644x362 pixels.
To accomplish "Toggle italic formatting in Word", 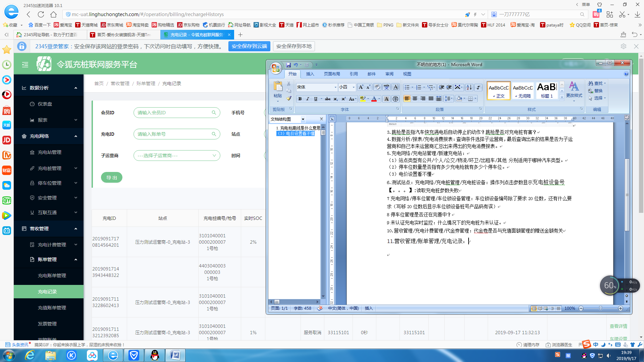I will point(308,98).
